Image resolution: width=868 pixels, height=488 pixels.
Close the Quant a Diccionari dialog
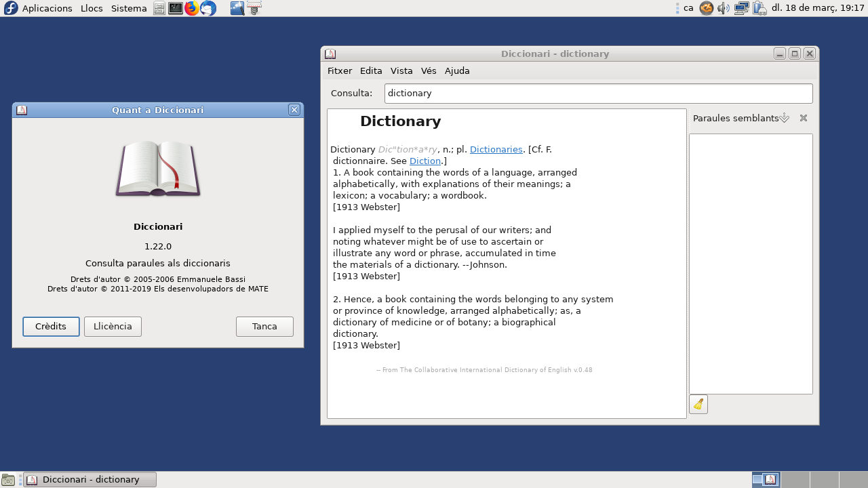[x=294, y=110]
